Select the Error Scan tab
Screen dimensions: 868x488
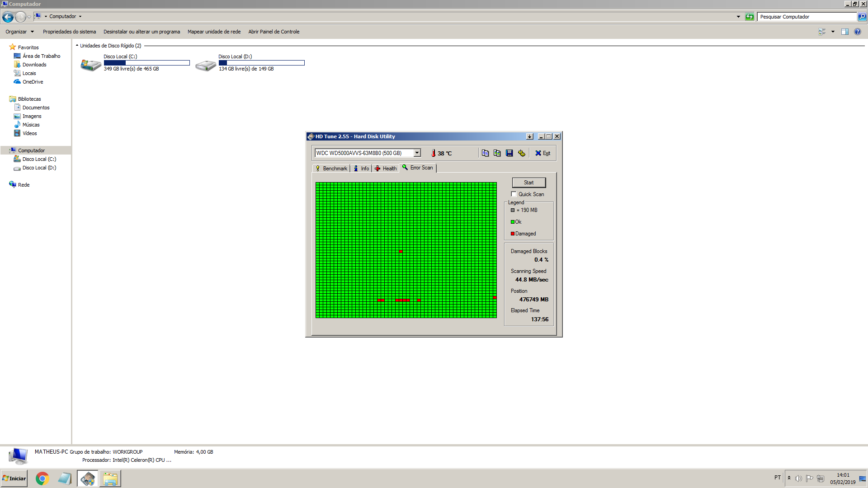click(417, 168)
